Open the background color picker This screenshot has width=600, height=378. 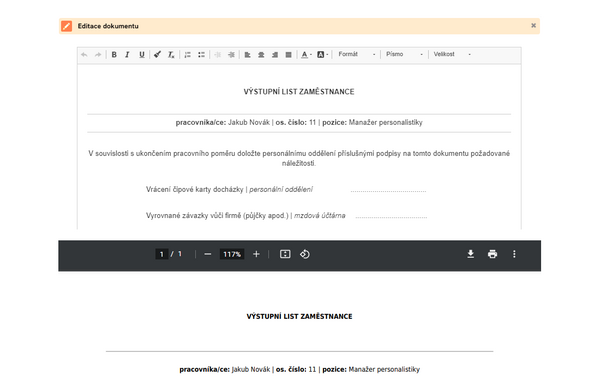[x=323, y=55]
